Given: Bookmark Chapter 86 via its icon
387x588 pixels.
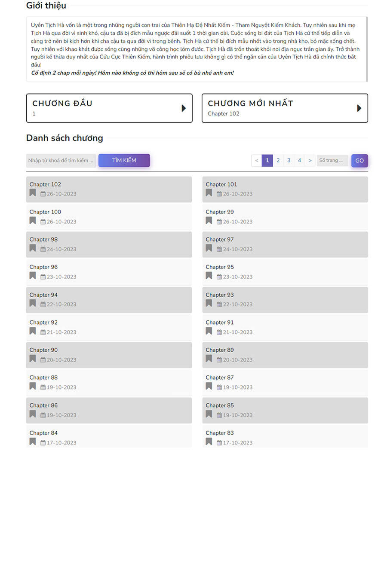Looking at the screenshot, I should (x=33, y=414).
